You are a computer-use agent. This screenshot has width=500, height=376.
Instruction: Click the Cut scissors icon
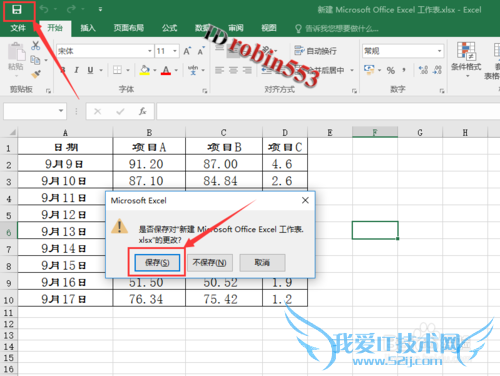35,46
